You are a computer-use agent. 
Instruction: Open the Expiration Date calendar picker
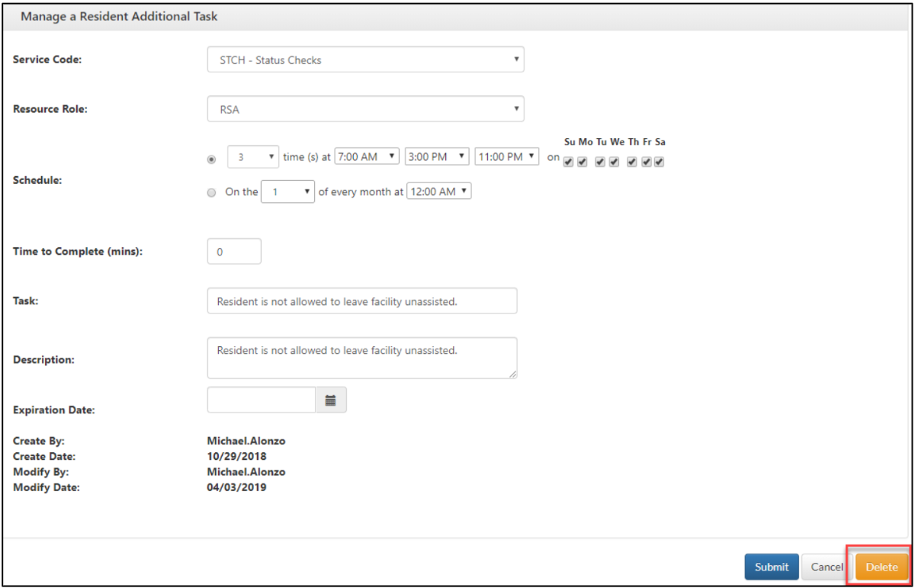click(331, 400)
